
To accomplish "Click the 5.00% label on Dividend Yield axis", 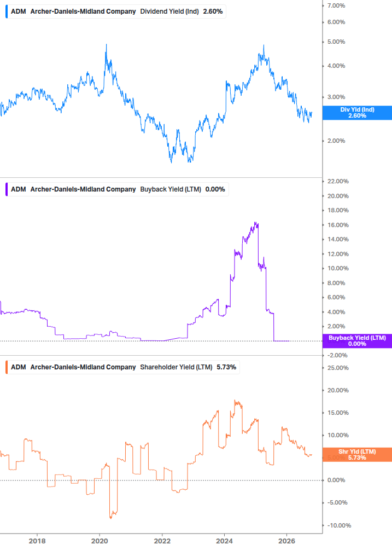I will click(336, 42).
